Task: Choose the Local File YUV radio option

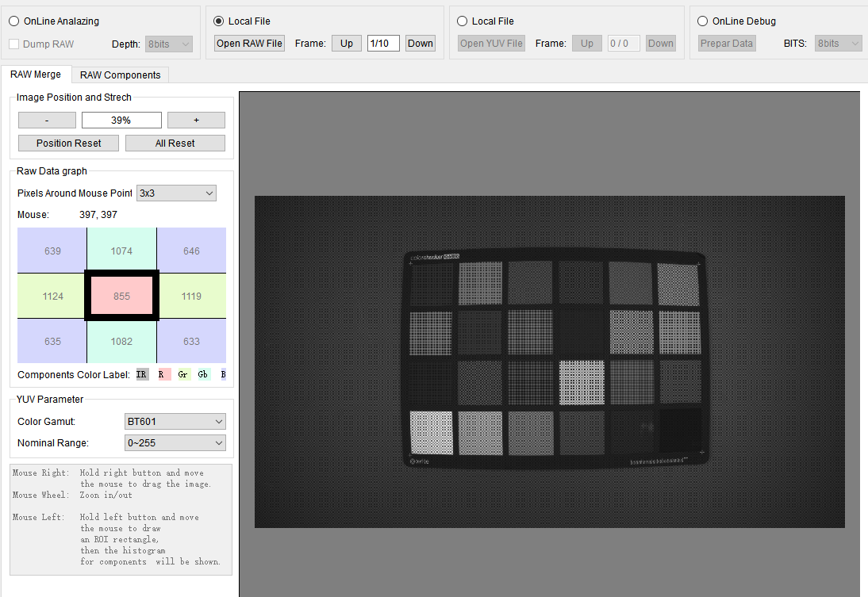Action: coord(462,21)
